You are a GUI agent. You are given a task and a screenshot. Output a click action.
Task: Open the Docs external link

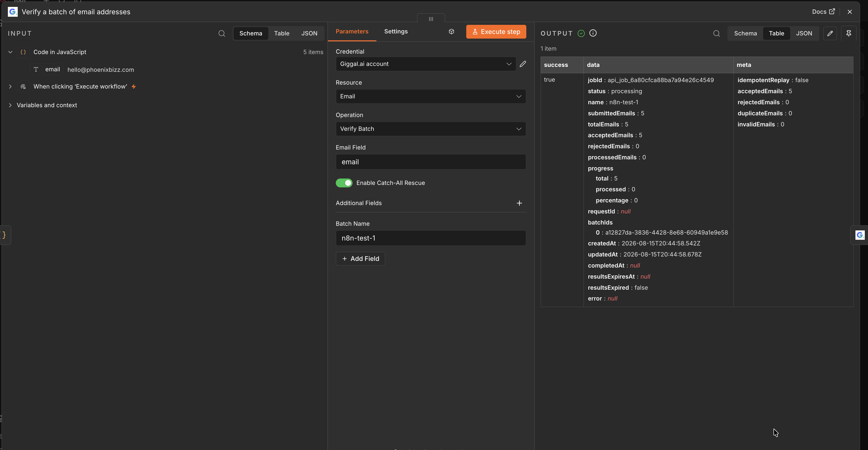click(823, 12)
